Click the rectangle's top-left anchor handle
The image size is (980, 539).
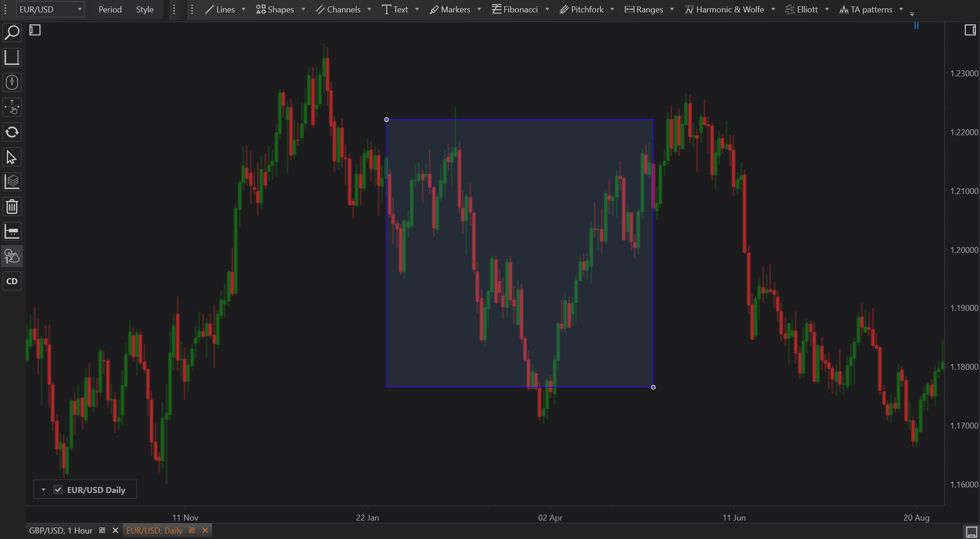coord(386,120)
